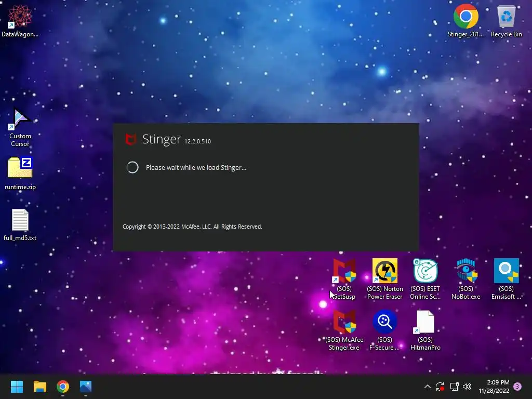Image resolution: width=532 pixels, height=399 pixels.
Task: Click the update sync tray icon
Action: 440,387
